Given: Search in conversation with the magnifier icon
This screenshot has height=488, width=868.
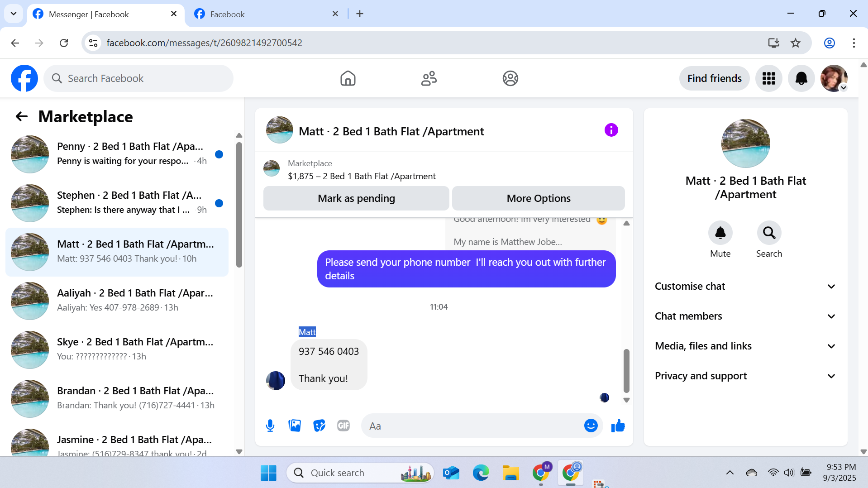Looking at the screenshot, I should click(769, 233).
